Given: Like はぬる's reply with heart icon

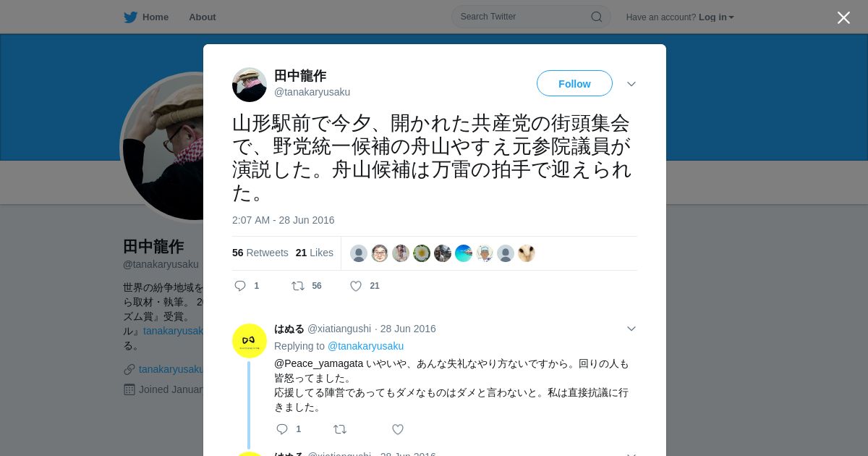Looking at the screenshot, I should pos(398,429).
